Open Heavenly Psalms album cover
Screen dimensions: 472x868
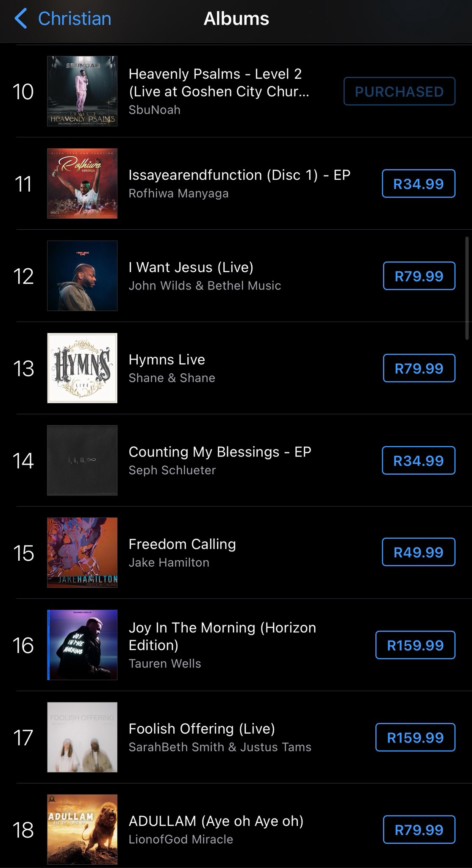(82, 91)
